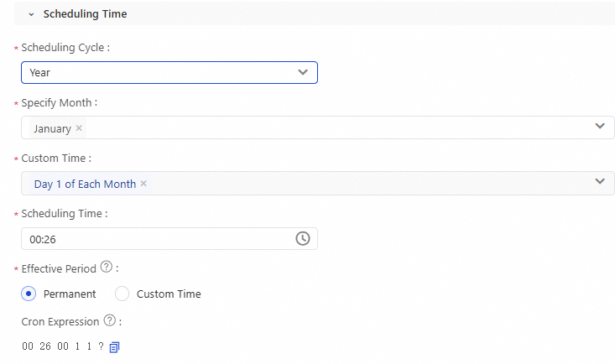
Task: Show help for Cron Expression
Action: pos(109,320)
